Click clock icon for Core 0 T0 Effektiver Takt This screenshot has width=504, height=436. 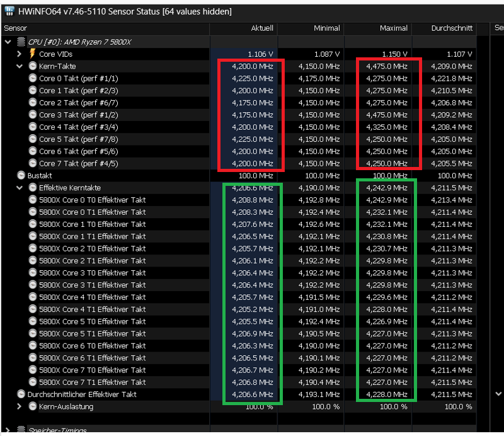tap(33, 200)
